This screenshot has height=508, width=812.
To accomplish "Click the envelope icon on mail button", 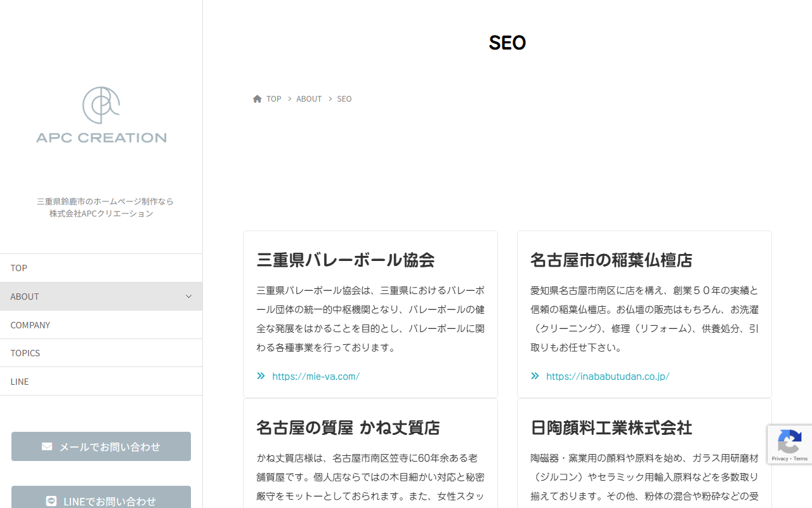I will click(x=47, y=446).
